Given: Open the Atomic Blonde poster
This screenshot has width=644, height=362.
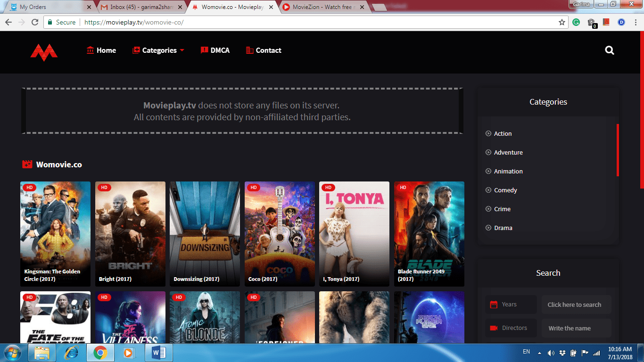Looking at the screenshot, I should coord(205,317).
